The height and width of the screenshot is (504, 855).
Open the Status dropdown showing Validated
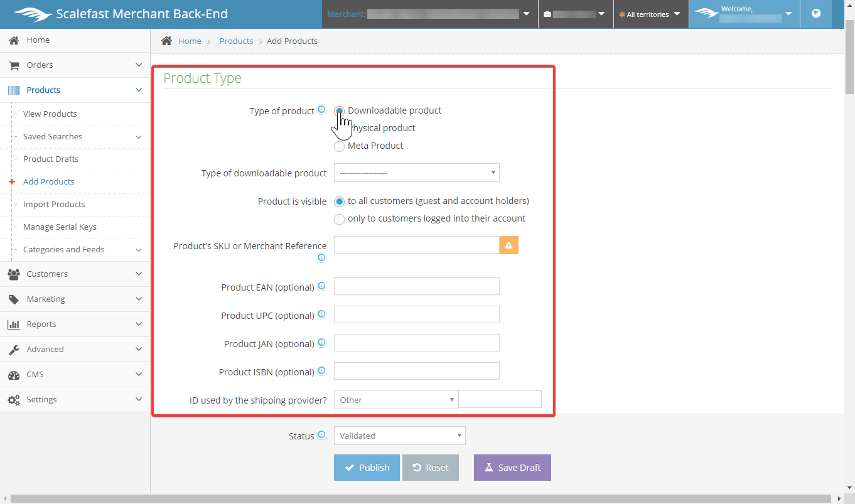399,436
